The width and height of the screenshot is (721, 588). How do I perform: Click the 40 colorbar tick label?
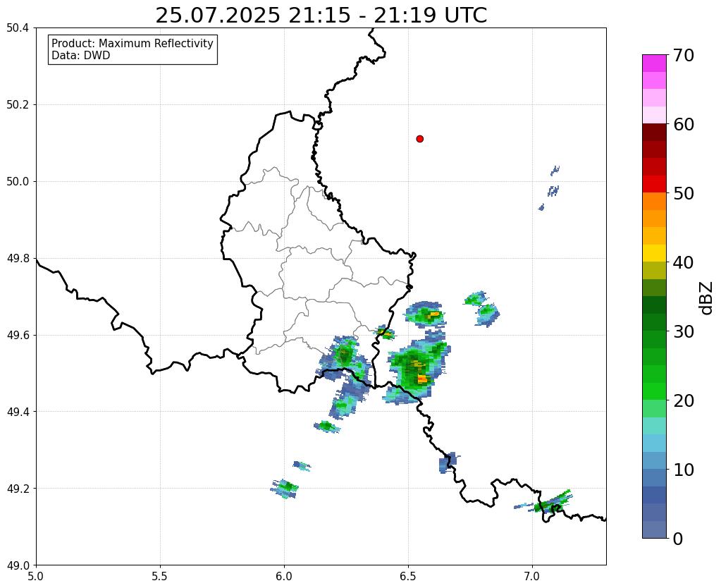coord(684,262)
